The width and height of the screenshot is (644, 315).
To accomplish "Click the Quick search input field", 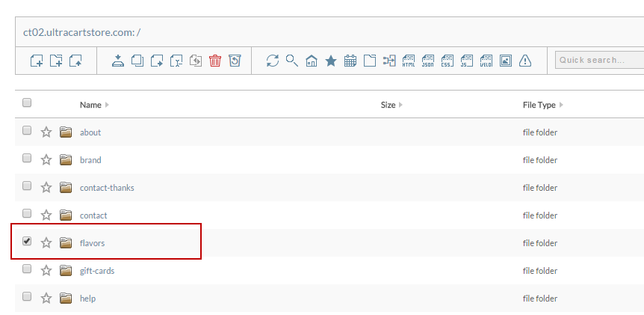I will [x=600, y=60].
